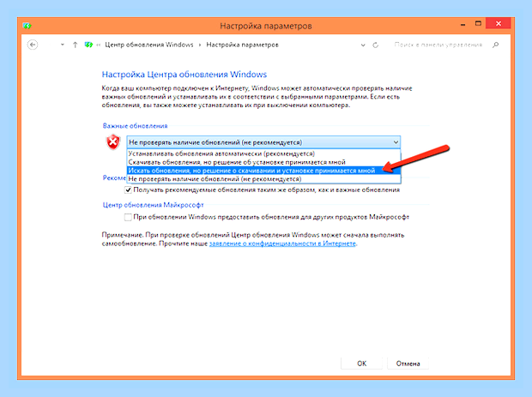
Task: Enable updates for other Microsoft products checkbox
Action: pos(128,217)
